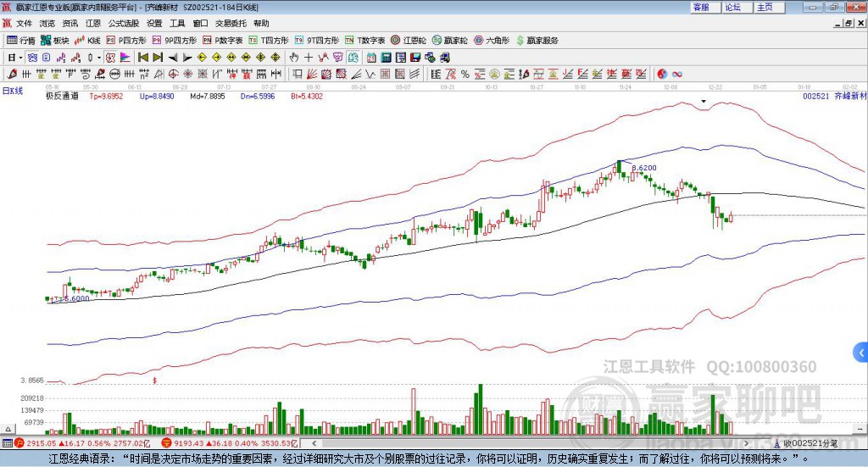Viewport: 868px width, 467px height.
Task: Select the pencil drawing tool
Action: (12, 74)
